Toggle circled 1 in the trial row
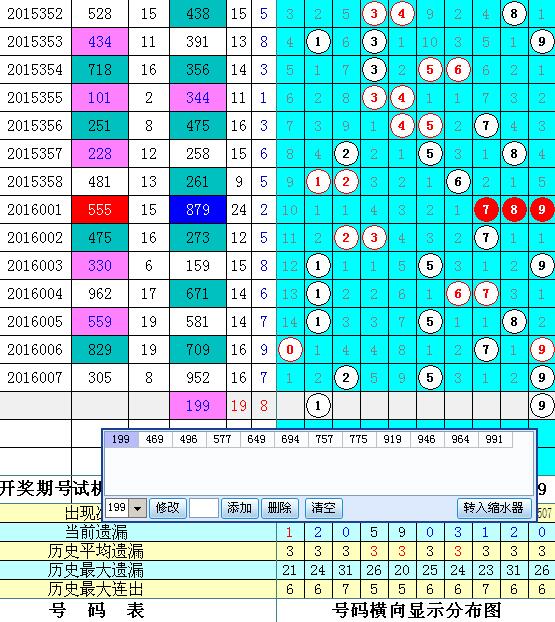Image resolution: width=555 pixels, height=622 pixels. point(318,406)
